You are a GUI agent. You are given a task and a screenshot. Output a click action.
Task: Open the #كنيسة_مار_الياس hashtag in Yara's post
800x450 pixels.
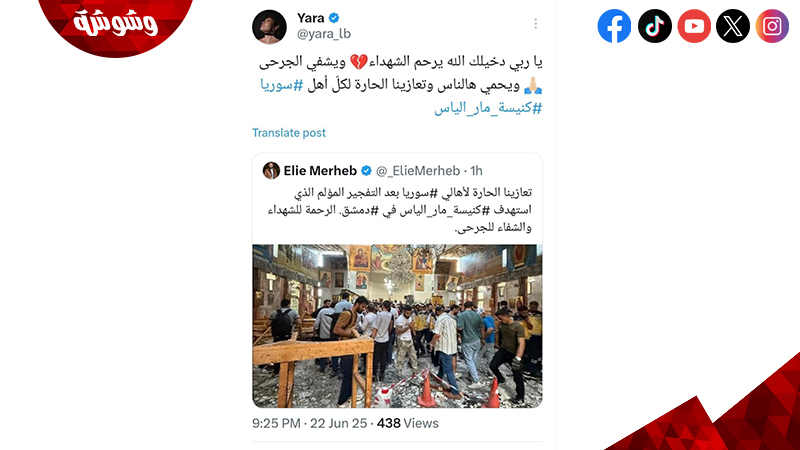(x=488, y=108)
